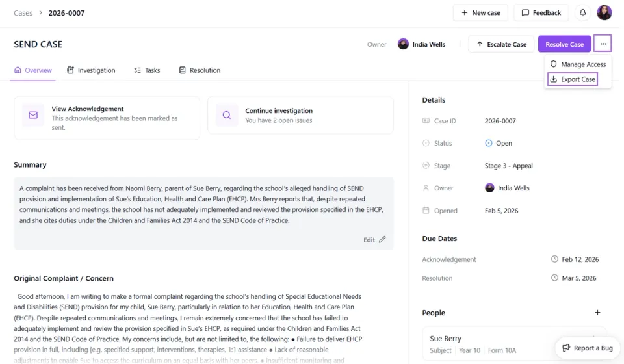Go to the Resolution tab
Image resolution: width=624 pixels, height=364 pixels.
click(x=200, y=70)
